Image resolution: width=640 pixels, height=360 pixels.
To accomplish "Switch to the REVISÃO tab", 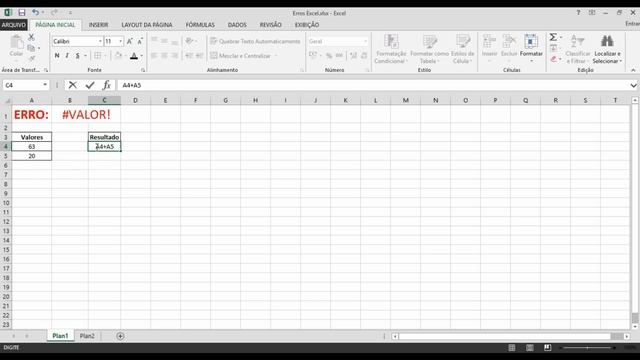I will [x=271, y=25].
